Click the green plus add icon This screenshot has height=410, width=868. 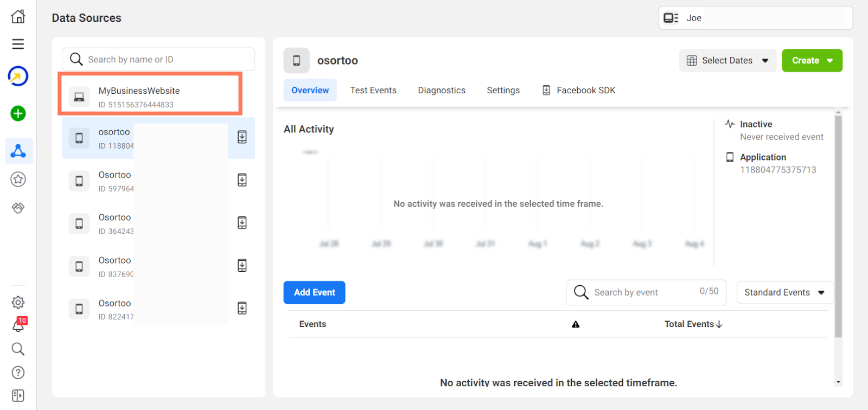pos(18,113)
